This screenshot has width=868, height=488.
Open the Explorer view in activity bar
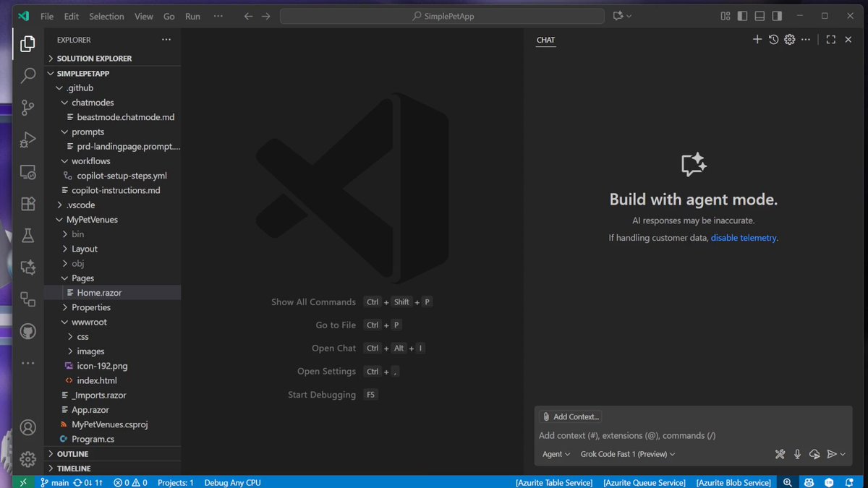[27, 44]
